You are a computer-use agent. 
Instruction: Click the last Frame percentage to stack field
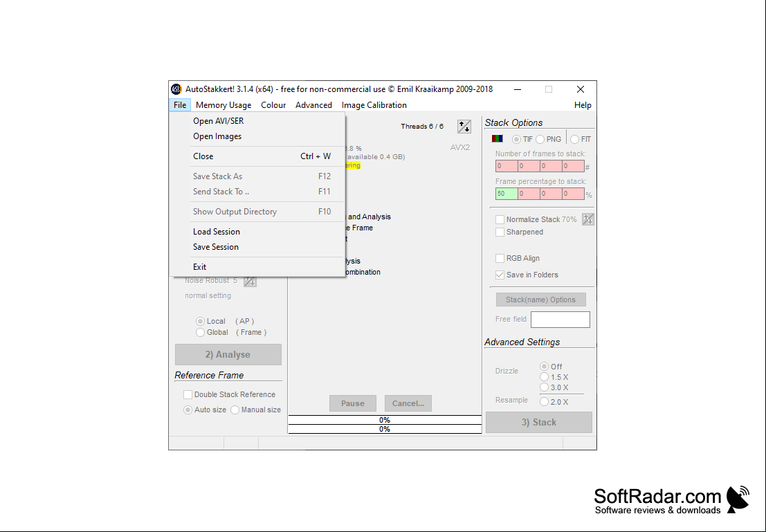point(573,194)
